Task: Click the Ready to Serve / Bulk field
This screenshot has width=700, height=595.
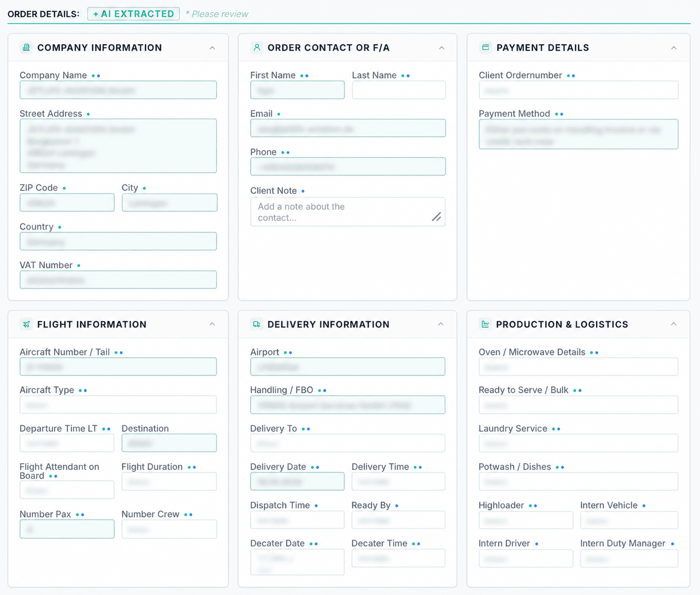Action: click(x=579, y=405)
